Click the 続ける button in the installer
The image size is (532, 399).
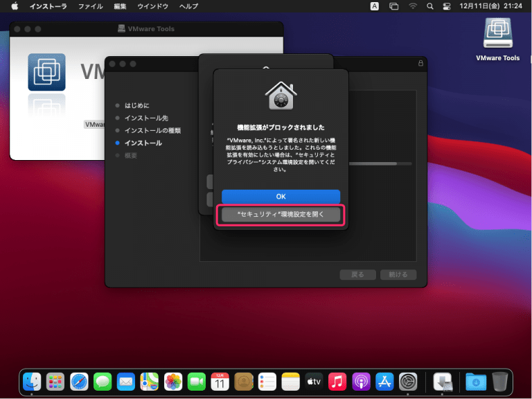tap(398, 274)
